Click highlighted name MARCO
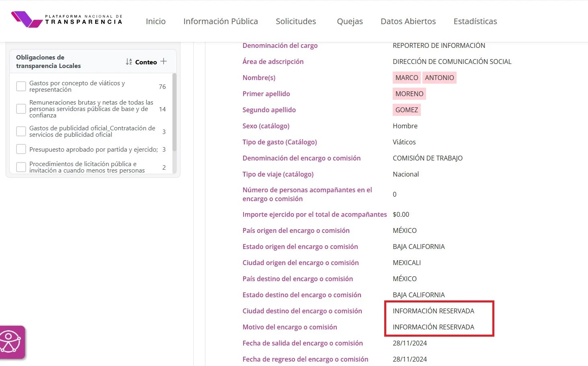Viewport: 588px width, 366px height. pyautogui.click(x=407, y=78)
